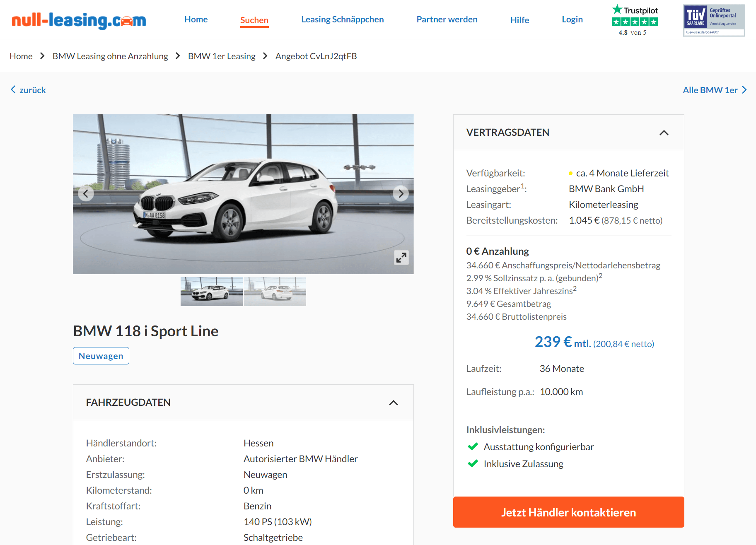
Task: Click the BMW Bank GmbH value
Action: pos(606,189)
